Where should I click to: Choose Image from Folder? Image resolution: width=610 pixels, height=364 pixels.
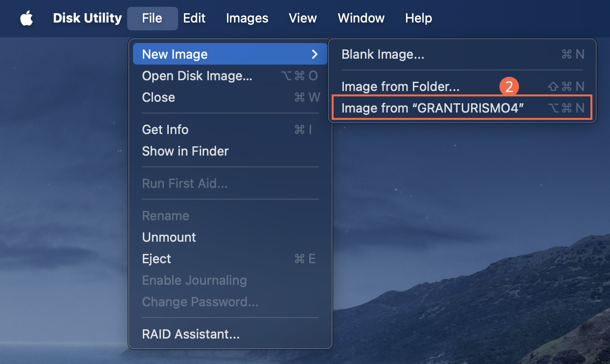401,87
